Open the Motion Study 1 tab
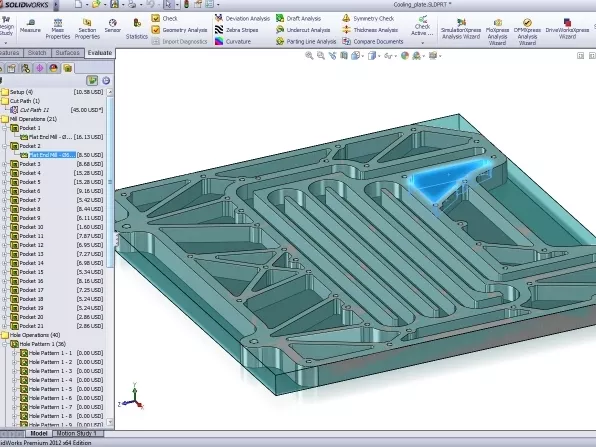 (76, 434)
